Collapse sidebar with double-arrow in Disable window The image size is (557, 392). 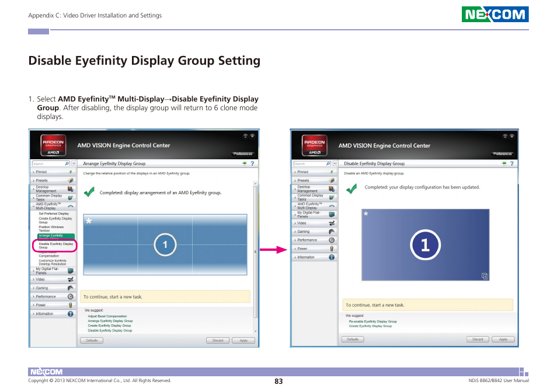pyautogui.click(x=335, y=163)
